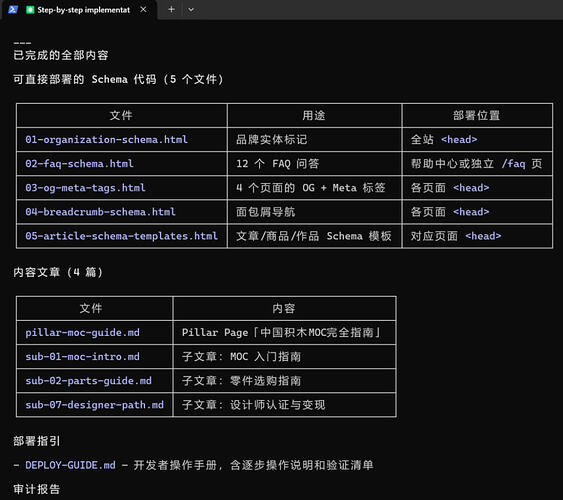Open link sub-07-designer-path.md
563x500 pixels.
click(94, 405)
